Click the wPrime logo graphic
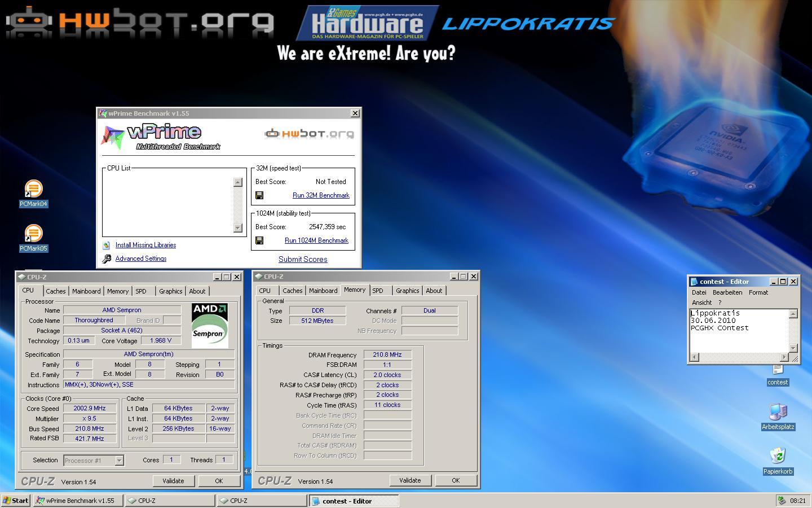Screen dimensions: 812x508 pyautogui.click(x=161, y=137)
